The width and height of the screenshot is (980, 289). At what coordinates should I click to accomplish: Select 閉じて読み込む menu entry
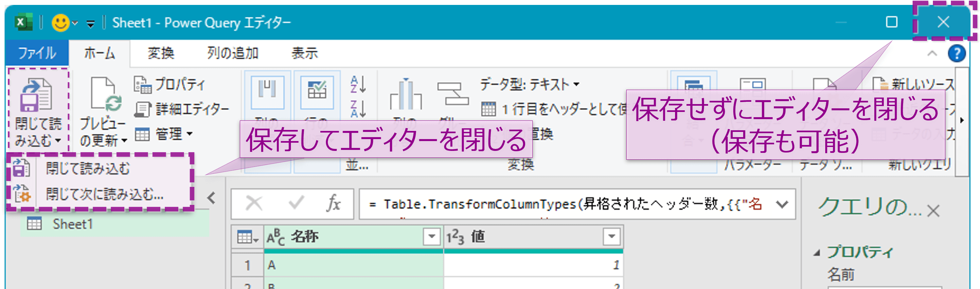click(88, 168)
